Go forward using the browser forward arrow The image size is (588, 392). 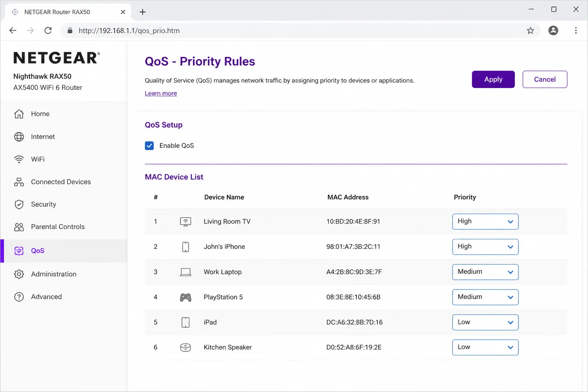pyautogui.click(x=30, y=31)
